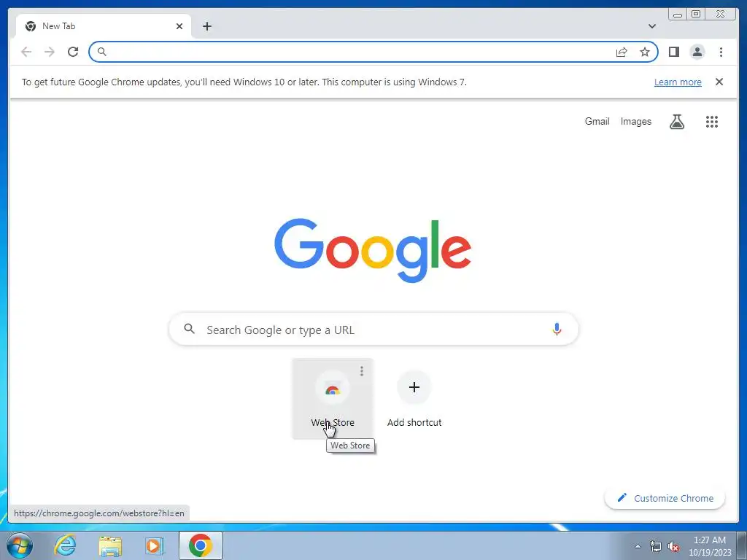Click the Google logo
The image size is (747, 560).
tap(373, 249)
